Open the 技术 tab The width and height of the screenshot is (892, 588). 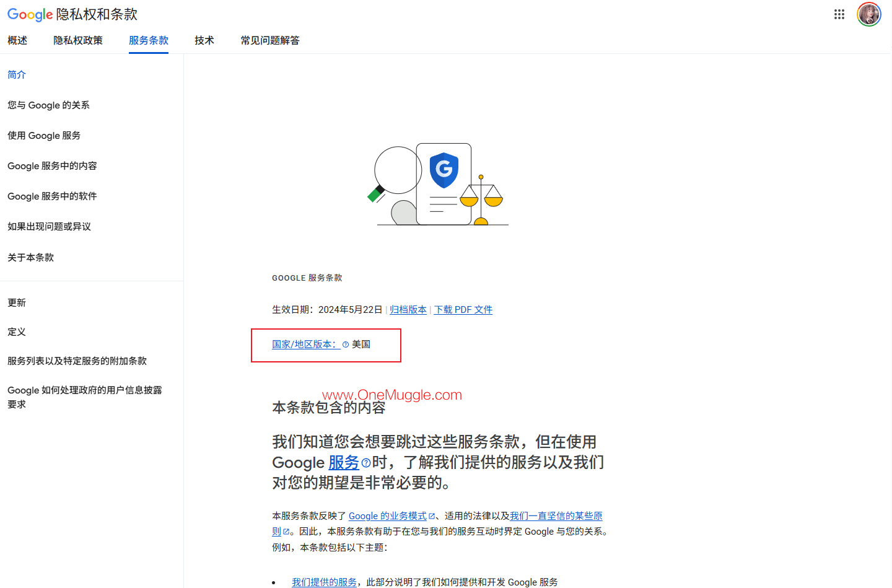(x=204, y=40)
